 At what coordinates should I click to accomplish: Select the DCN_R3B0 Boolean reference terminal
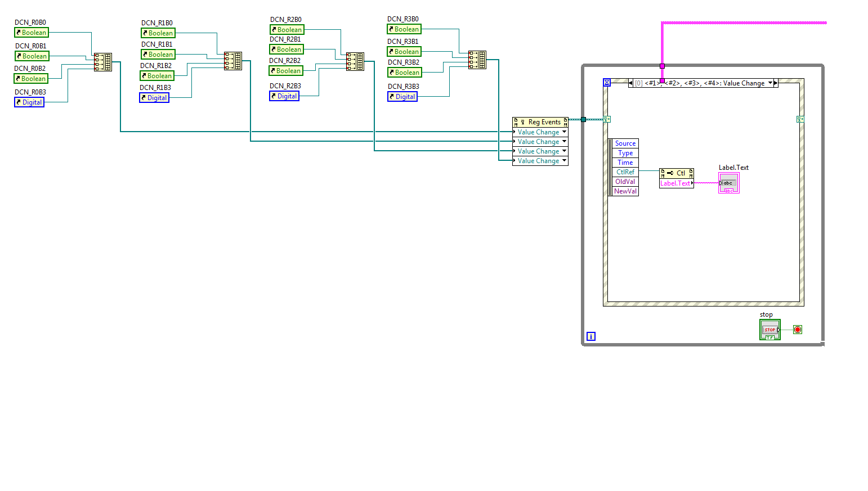pyautogui.click(x=404, y=29)
